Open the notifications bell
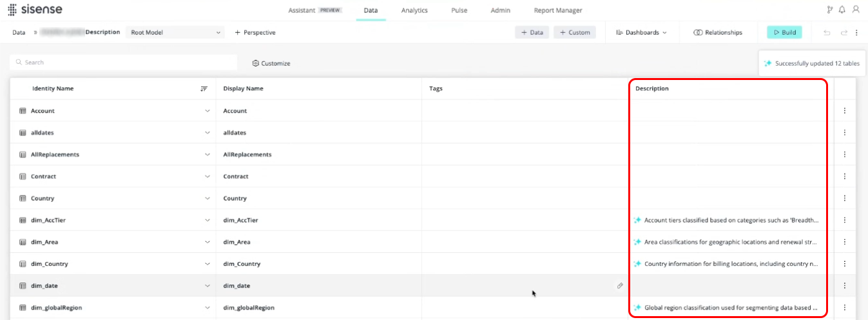 point(842,10)
